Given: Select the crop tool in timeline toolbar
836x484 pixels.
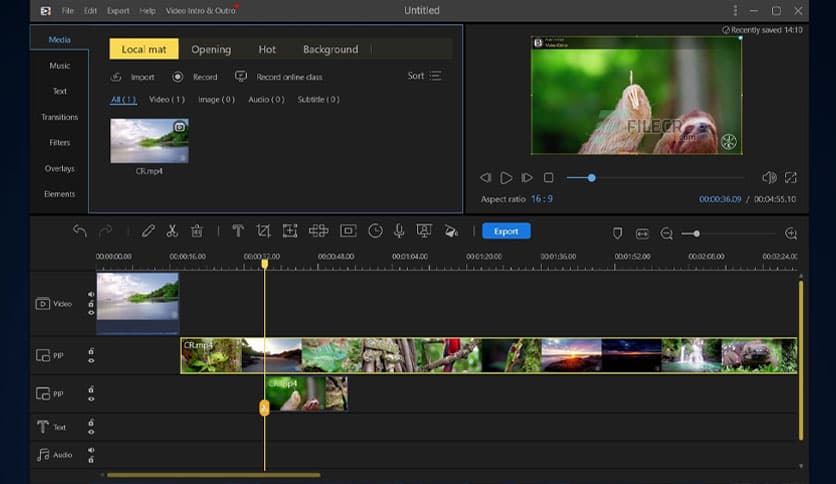Looking at the screenshot, I should coord(263,231).
